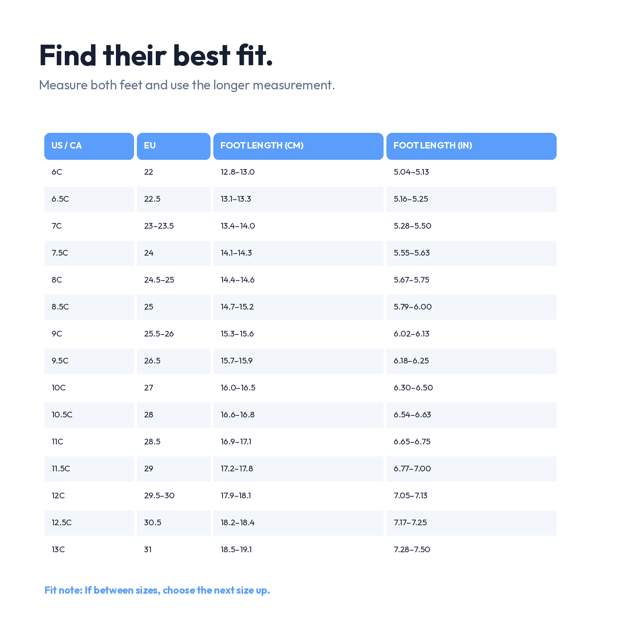The width and height of the screenshot is (644, 644).
Task: Select the 10C size cell
Action: [89, 388]
